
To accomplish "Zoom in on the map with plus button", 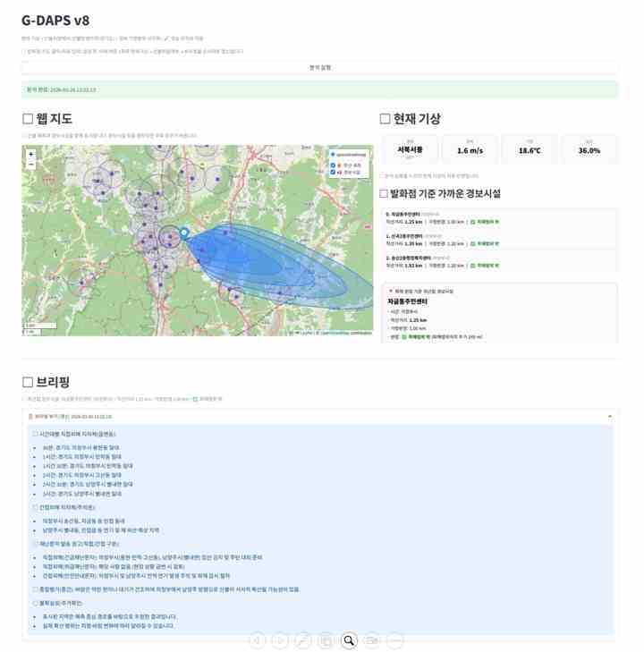I will pyautogui.click(x=31, y=154).
